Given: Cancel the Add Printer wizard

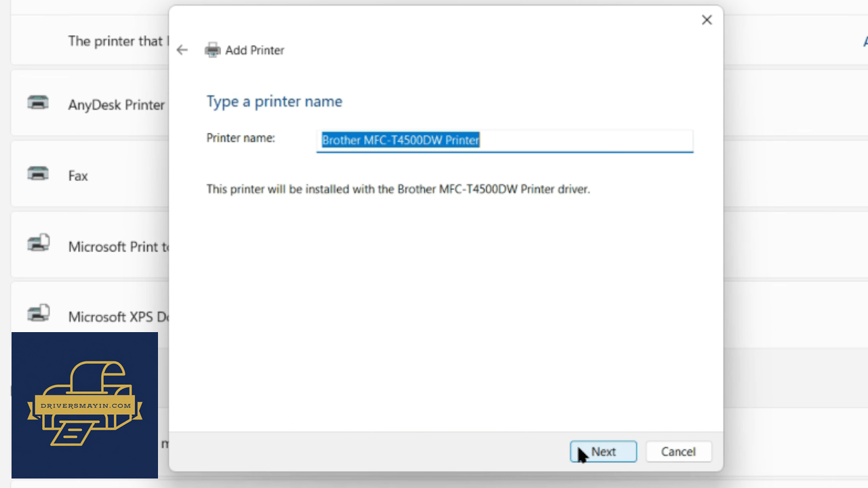Looking at the screenshot, I should pos(678,451).
